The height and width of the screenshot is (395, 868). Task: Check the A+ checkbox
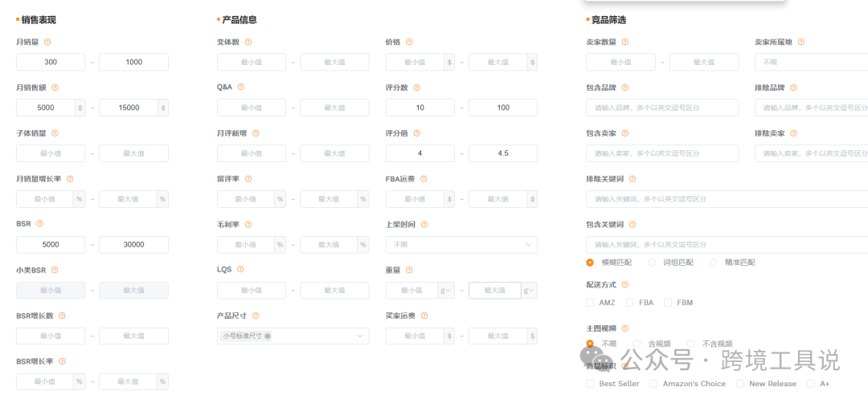[x=811, y=384]
